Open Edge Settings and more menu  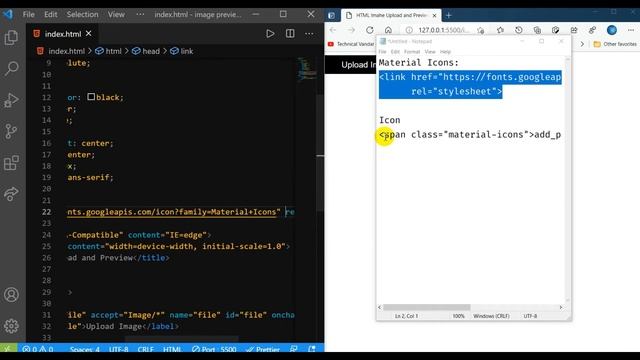point(631,30)
